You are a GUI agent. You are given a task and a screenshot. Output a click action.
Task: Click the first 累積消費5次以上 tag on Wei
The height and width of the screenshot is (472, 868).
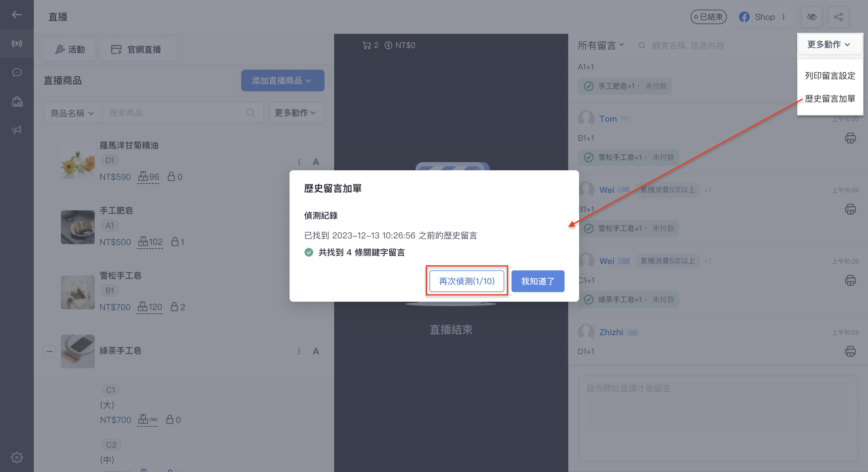click(x=667, y=190)
